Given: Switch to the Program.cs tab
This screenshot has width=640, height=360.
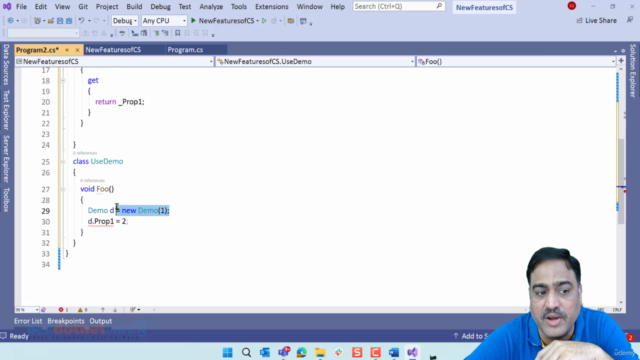Looking at the screenshot, I should click(185, 50).
